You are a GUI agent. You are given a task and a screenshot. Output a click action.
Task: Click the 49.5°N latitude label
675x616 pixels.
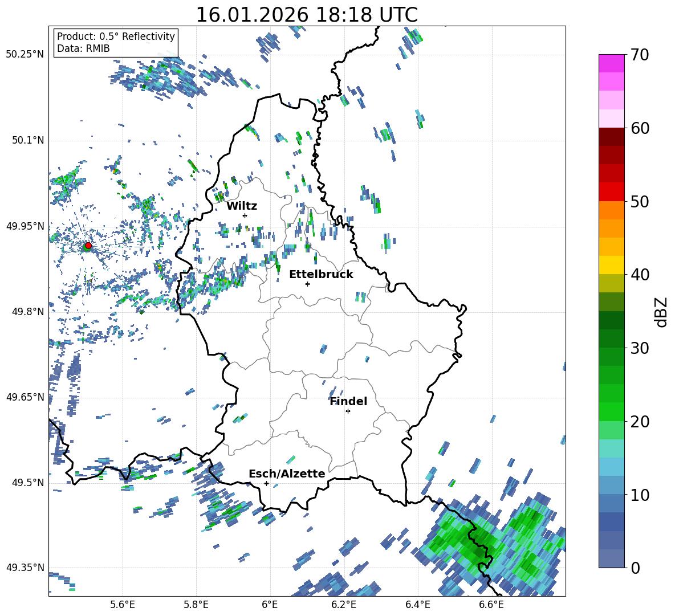point(28,482)
